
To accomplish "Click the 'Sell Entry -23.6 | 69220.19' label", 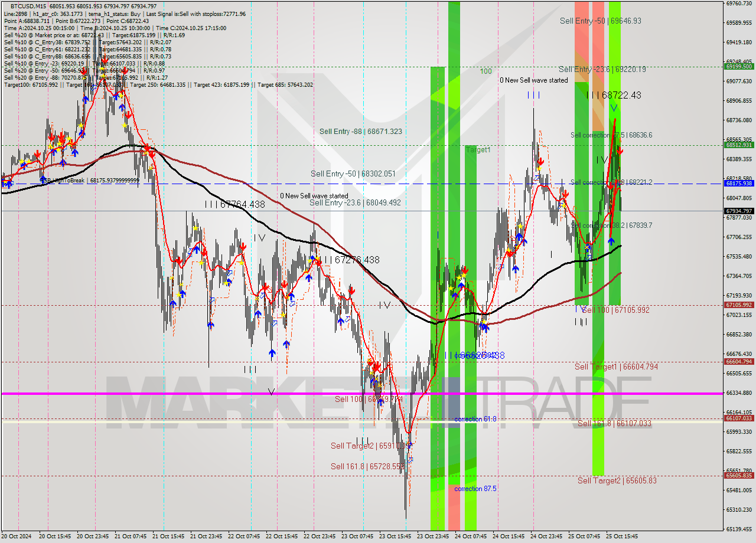I will click(x=602, y=69).
